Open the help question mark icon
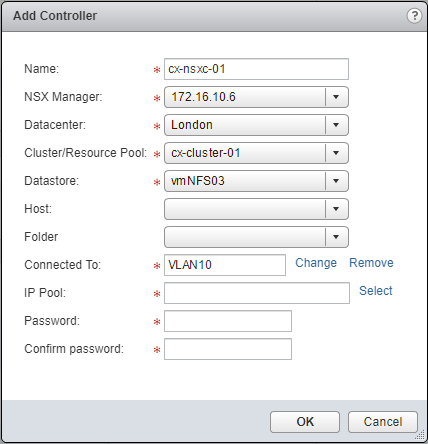 pyautogui.click(x=414, y=16)
